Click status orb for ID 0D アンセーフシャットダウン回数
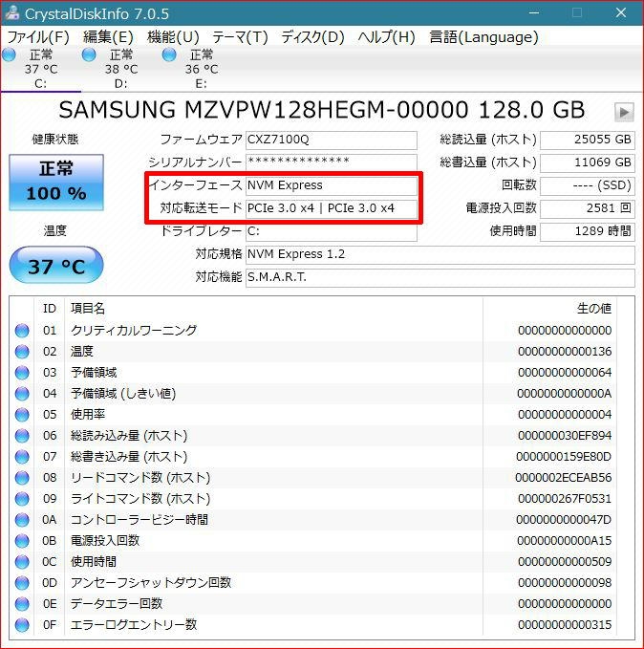Screen dimensions: 644x649 [x=22, y=583]
